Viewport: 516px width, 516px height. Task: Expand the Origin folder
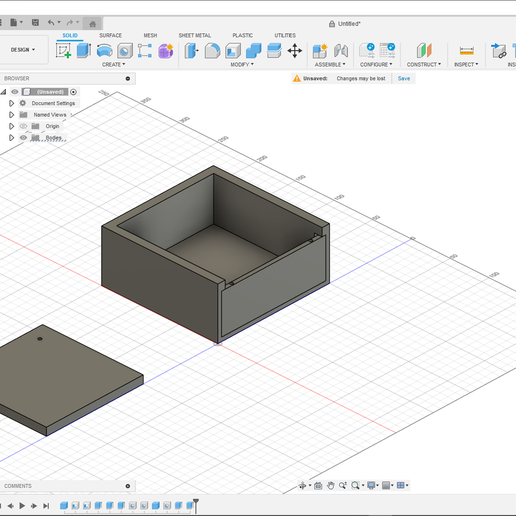coord(11,126)
